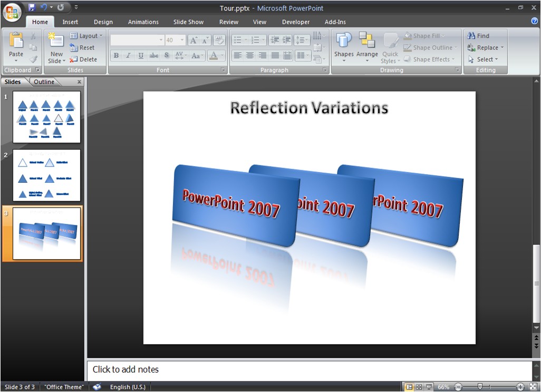Click the Delete slide button

click(x=83, y=60)
